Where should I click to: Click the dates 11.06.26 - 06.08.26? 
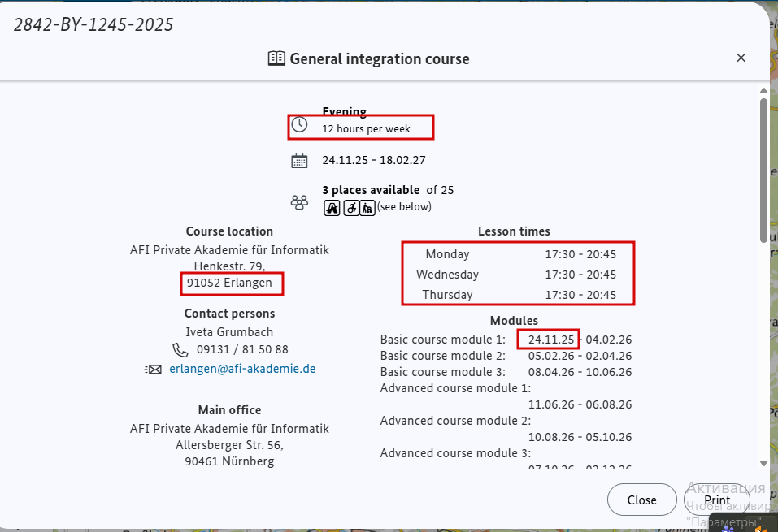(580, 404)
